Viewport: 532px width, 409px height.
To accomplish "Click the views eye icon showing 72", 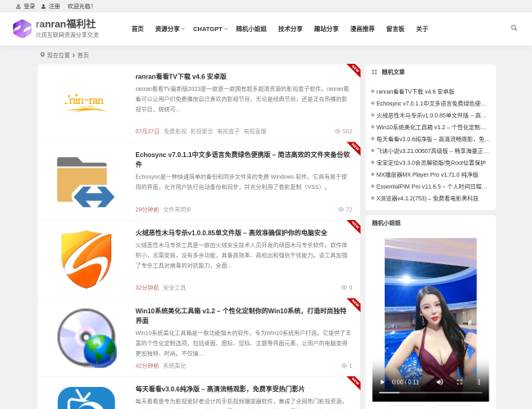I will click(341, 209).
